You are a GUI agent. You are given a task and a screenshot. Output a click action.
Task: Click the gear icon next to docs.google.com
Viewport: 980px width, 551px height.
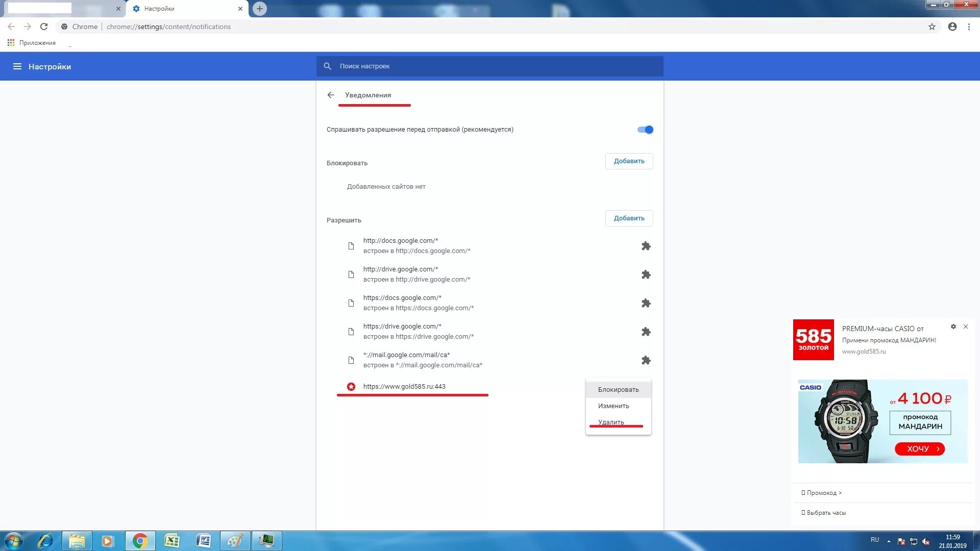point(645,245)
